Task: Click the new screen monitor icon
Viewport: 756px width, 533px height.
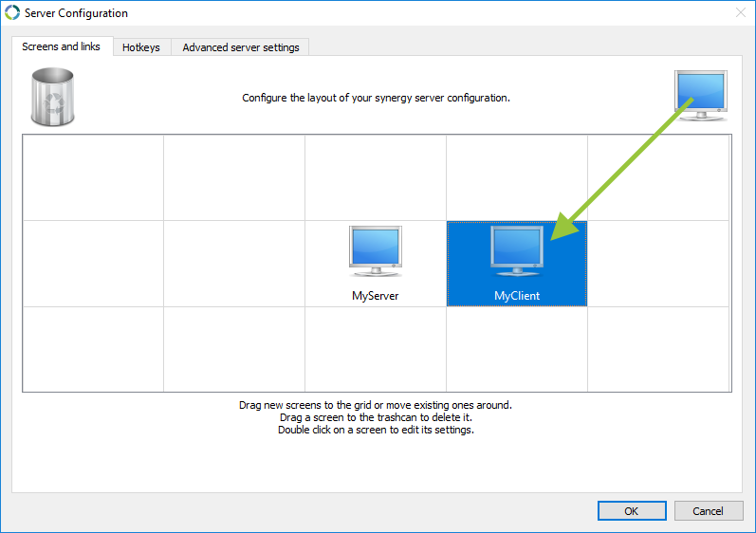Action: pos(701,96)
